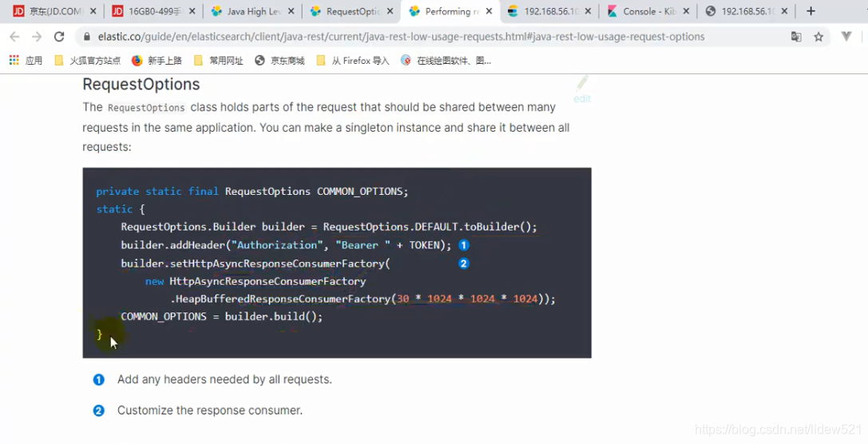Image resolution: width=868 pixels, height=444 pixels.
Task: Click the browser forward arrow
Action: 37,37
